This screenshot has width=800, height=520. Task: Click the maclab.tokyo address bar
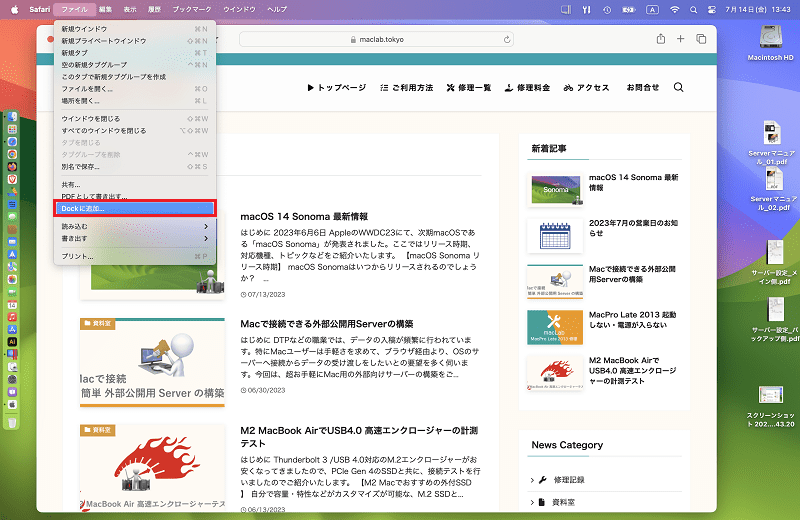click(x=377, y=39)
